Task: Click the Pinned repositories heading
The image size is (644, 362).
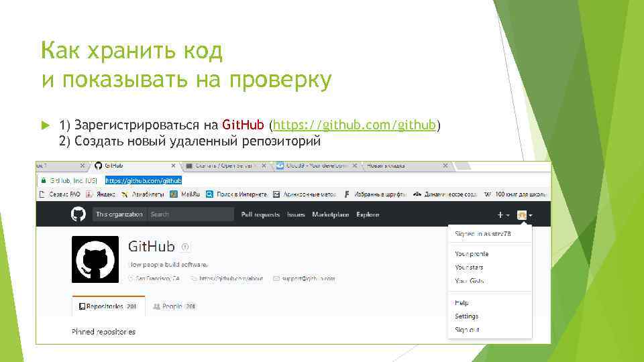Action: click(103, 332)
